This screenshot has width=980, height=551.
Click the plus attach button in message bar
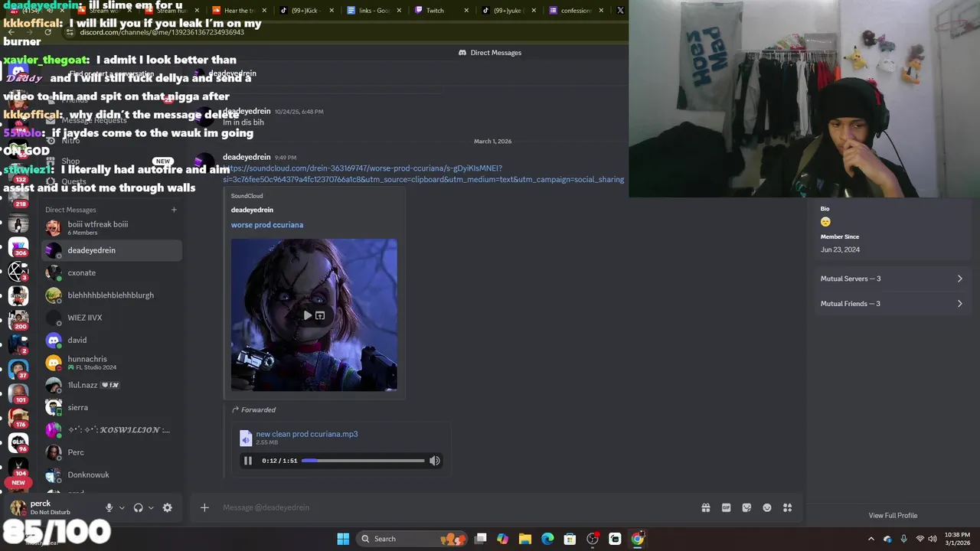pos(204,507)
